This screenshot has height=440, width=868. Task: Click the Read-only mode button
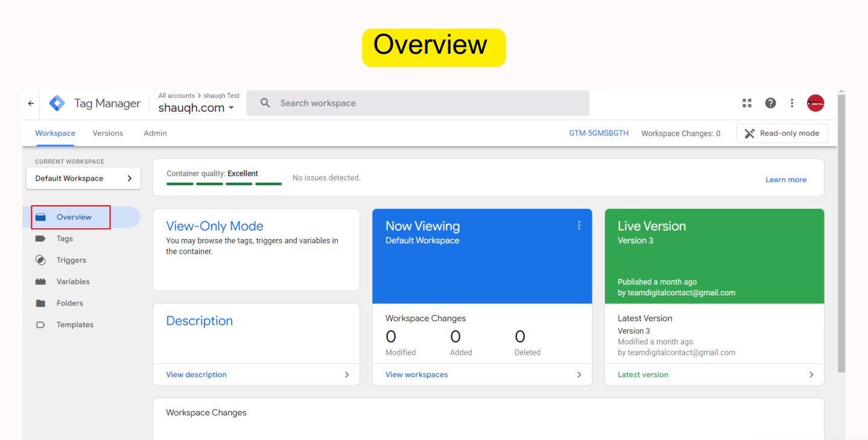pos(782,133)
